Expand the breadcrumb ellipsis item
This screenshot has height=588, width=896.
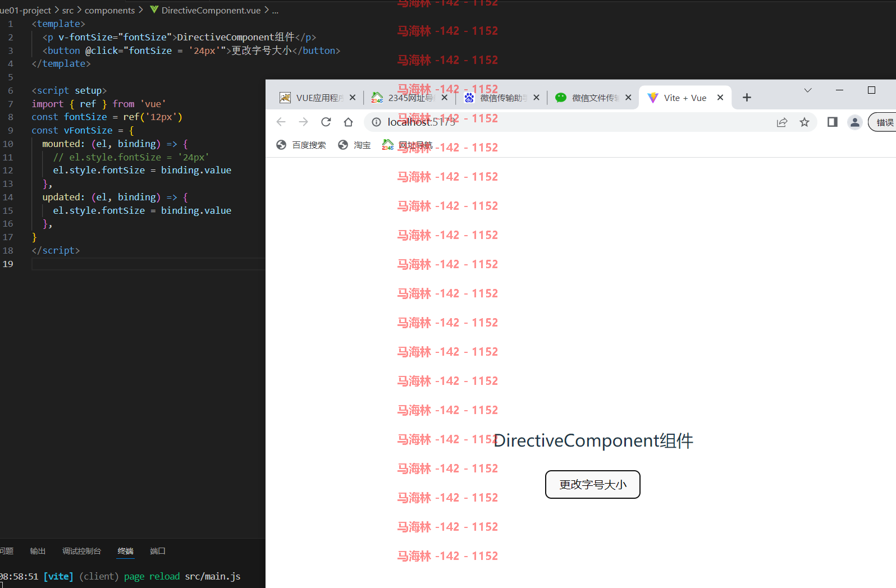tap(275, 10)
